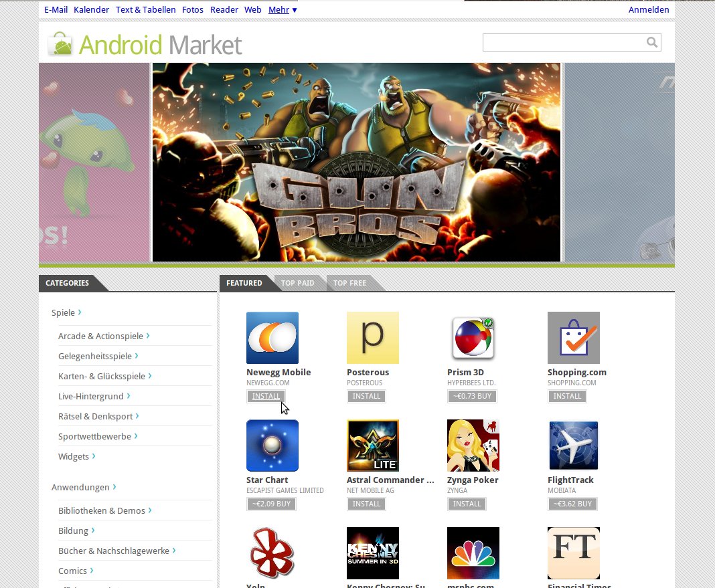Expand the Mehr dropdown menu

[283, 9]
